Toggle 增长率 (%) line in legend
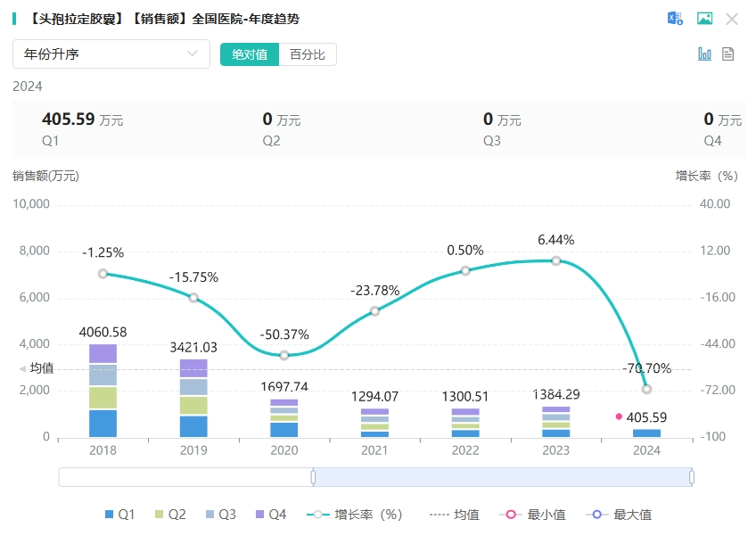Image resolution: width=756 pixels, height=536 pixels. (x=355, y=515)
